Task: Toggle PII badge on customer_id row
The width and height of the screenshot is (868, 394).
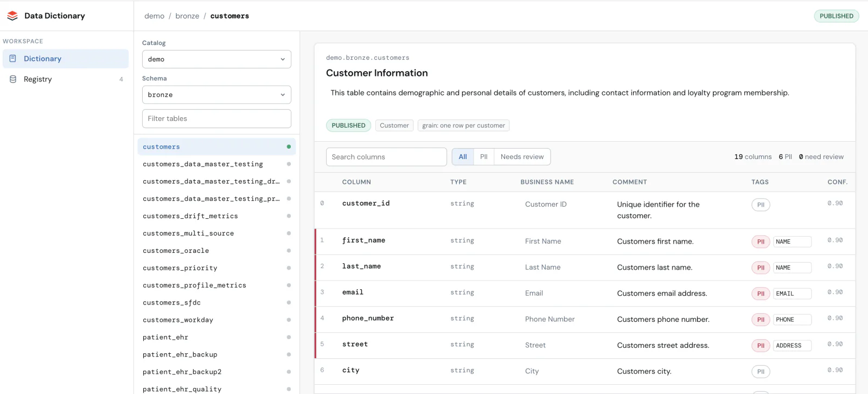Action: pos(761,205)
